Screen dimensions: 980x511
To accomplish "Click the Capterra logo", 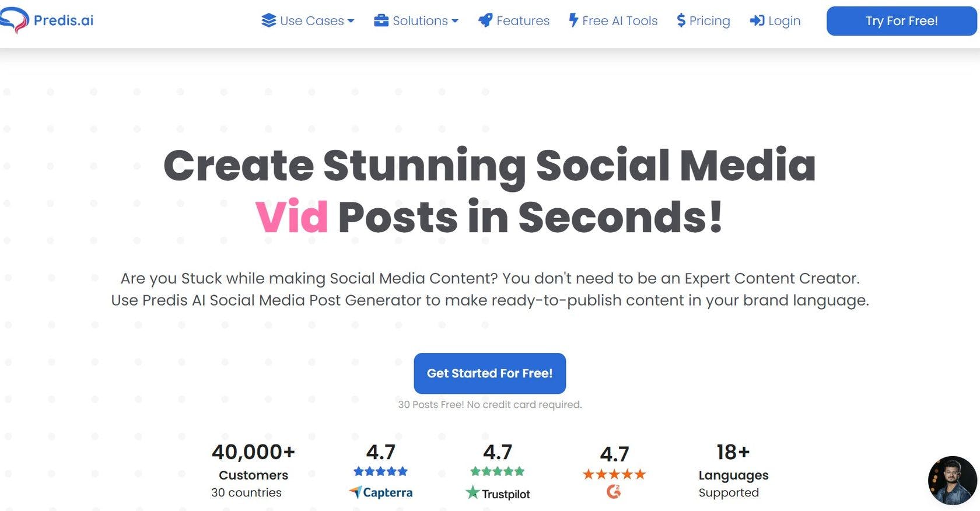I will tap(381, 492).
